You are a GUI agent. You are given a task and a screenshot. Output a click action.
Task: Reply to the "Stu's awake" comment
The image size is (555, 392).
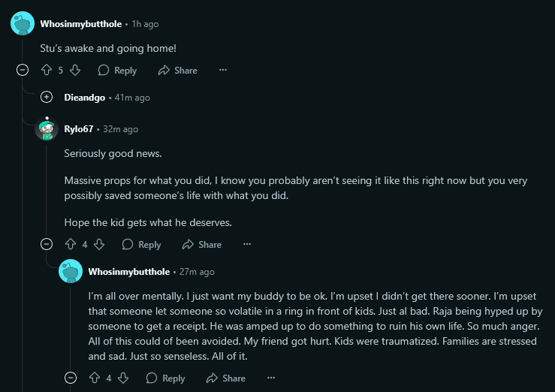(x=117, y=71)
